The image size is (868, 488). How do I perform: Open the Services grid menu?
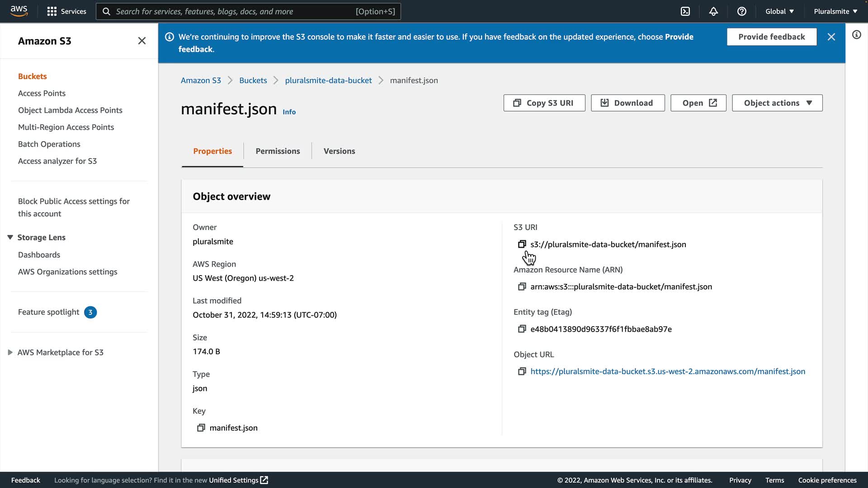pyautogui.click(x=66, y=11)
